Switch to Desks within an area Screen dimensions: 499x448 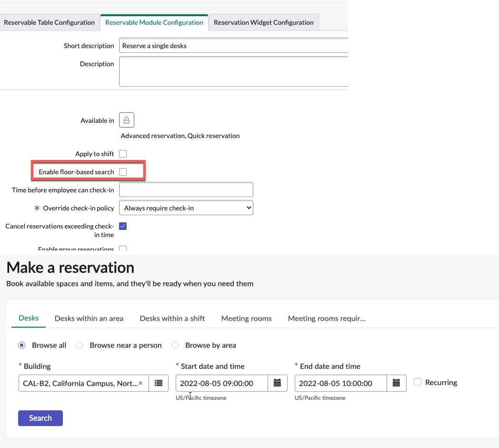coord(89,318)
